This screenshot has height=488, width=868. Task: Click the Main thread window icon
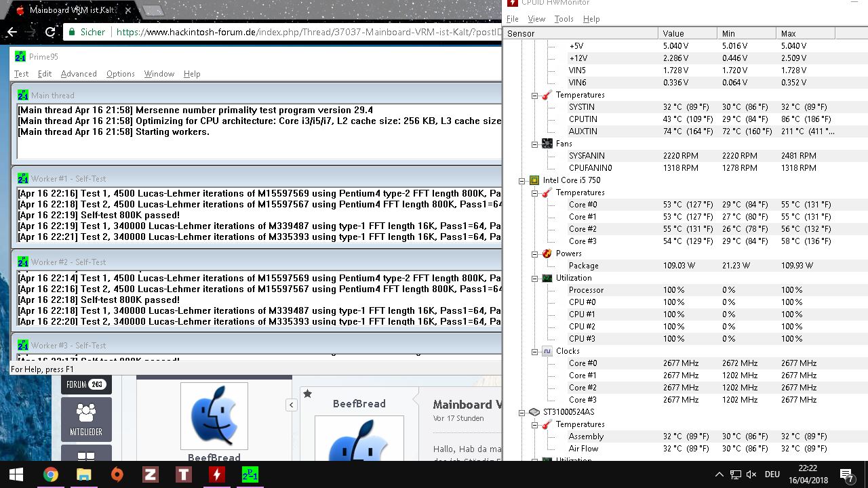23,96
